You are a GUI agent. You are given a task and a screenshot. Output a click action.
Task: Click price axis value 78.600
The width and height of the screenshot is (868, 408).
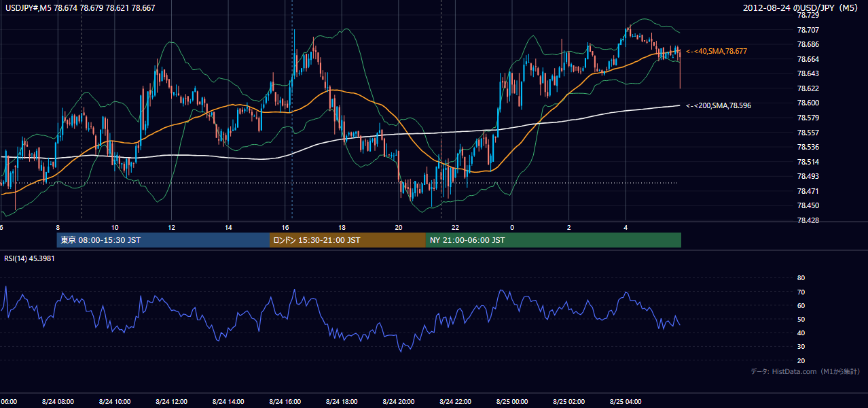click(x=808, y=103)
